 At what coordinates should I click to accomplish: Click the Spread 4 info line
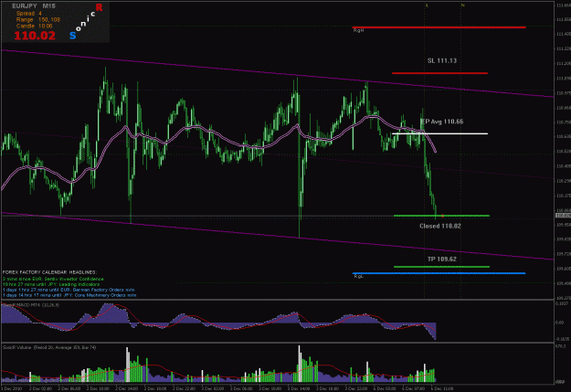pyautogui.click(x=28, y=13)
